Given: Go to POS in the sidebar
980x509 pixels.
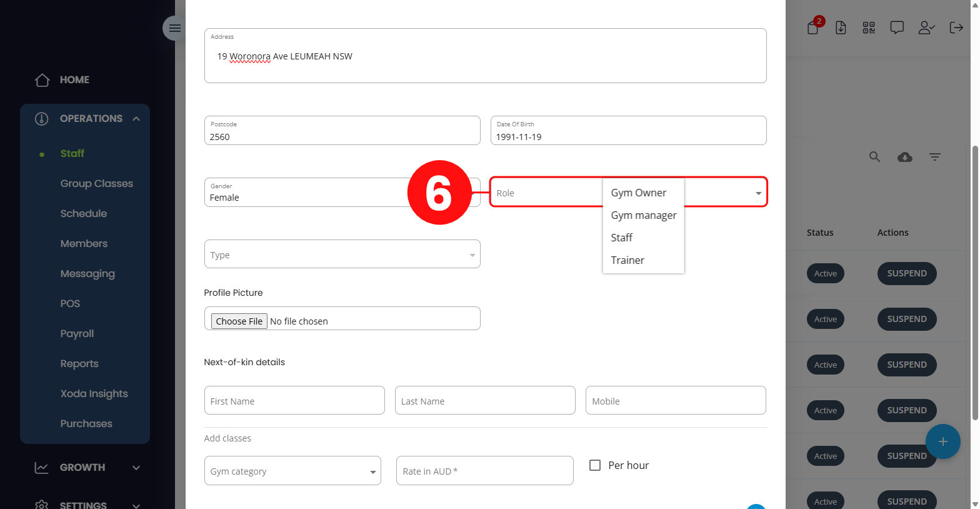Looking at the screenshot, I should [x=70, y=304].
